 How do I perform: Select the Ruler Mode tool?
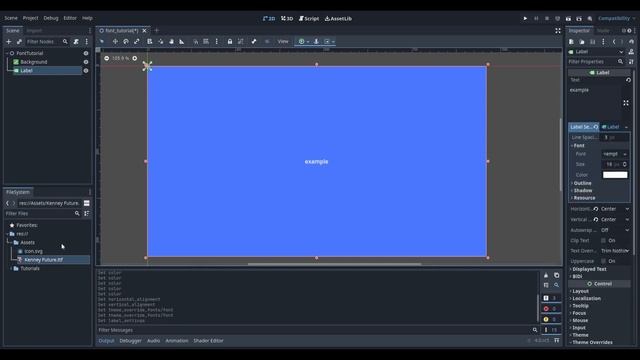pyautogui.click(x=182, y=41)
